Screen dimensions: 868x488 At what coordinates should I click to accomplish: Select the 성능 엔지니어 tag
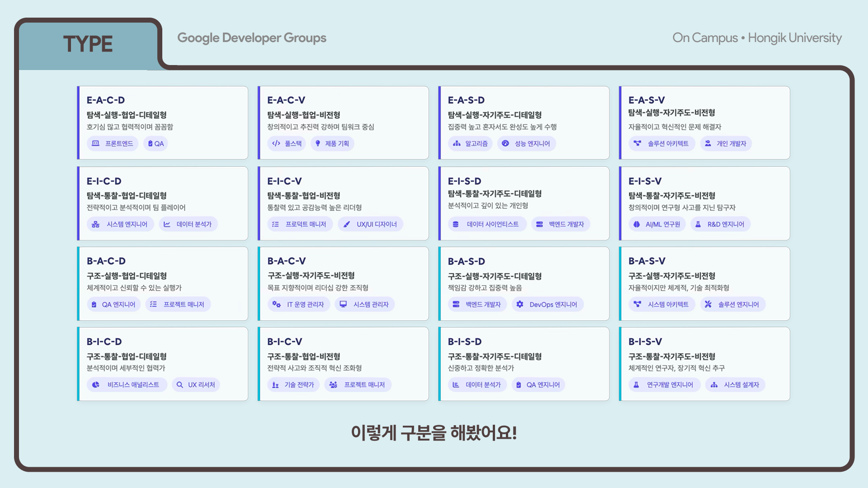click(x=527, y=144)
